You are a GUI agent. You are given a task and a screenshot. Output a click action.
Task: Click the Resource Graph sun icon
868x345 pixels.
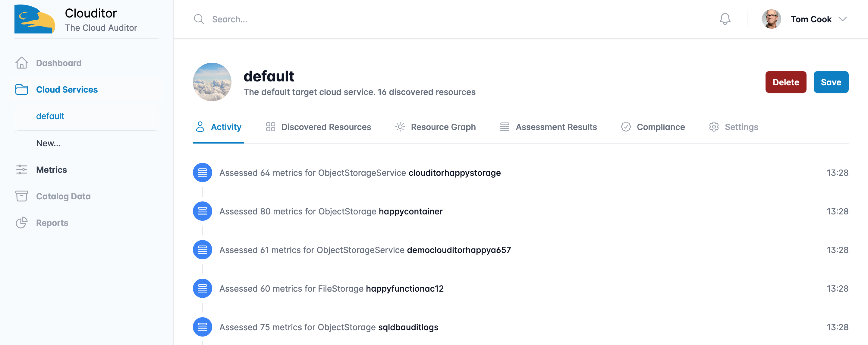click(x=400, y=127)
